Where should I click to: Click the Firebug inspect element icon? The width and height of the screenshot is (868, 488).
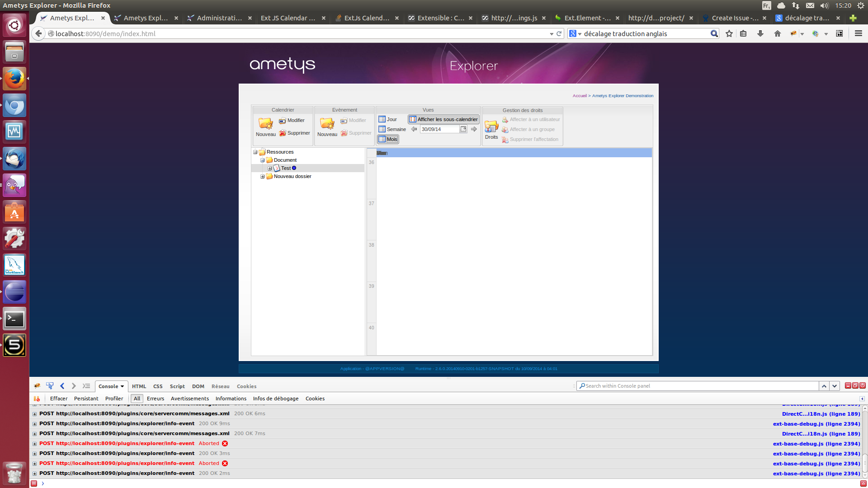click(50, 386)
